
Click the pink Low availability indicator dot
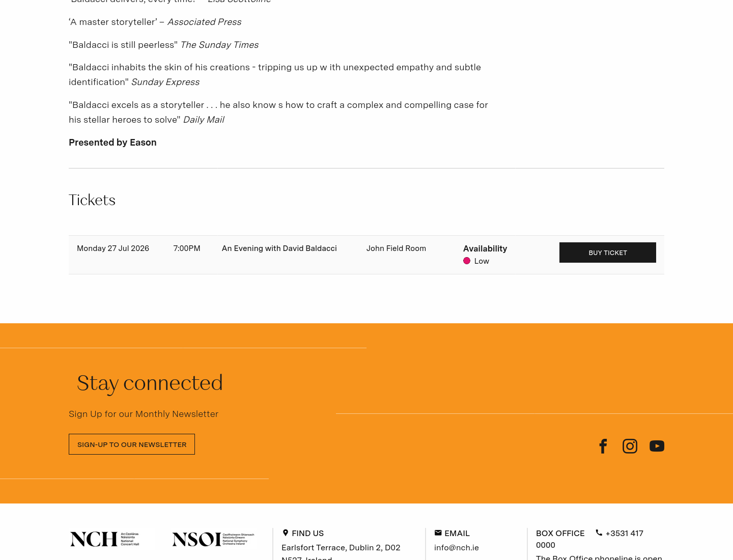tap(467, 261)
